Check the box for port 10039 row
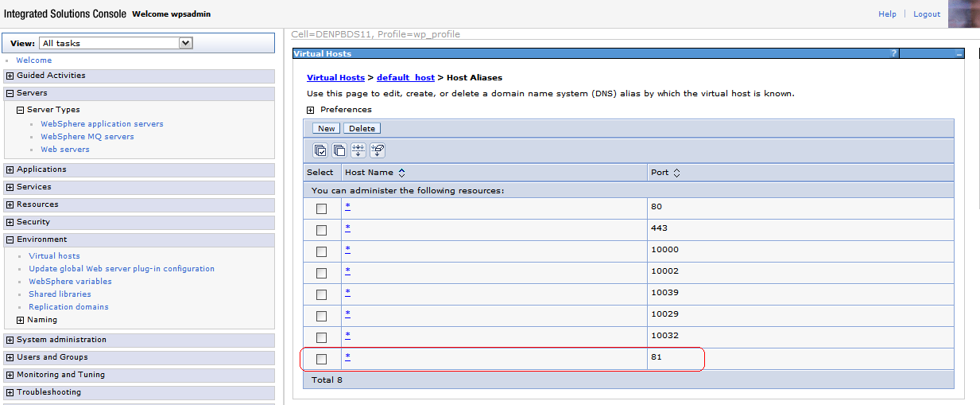 click(x=322, y=294)
